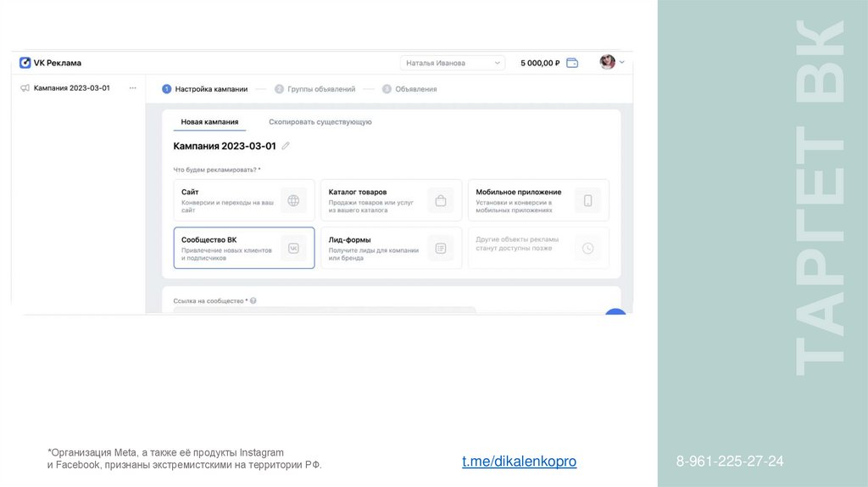Image resolution: width=868 pixels, height=487 pixels.
Task: Open the Наталья Иванова account dropdown
Action: tap(453, 63)
